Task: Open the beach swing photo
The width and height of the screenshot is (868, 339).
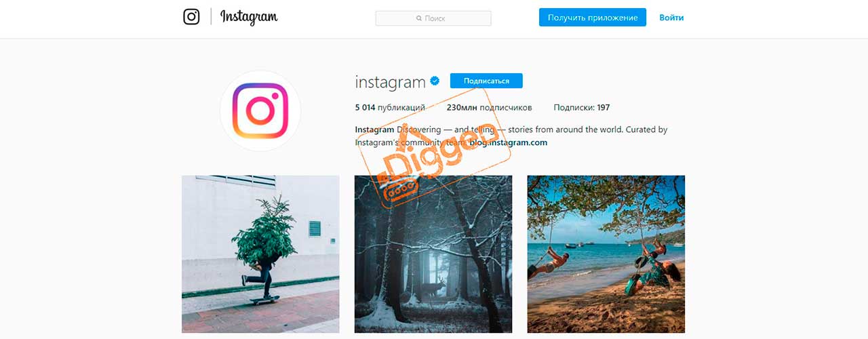Action: pyautogui.click(x=606, y=254)
